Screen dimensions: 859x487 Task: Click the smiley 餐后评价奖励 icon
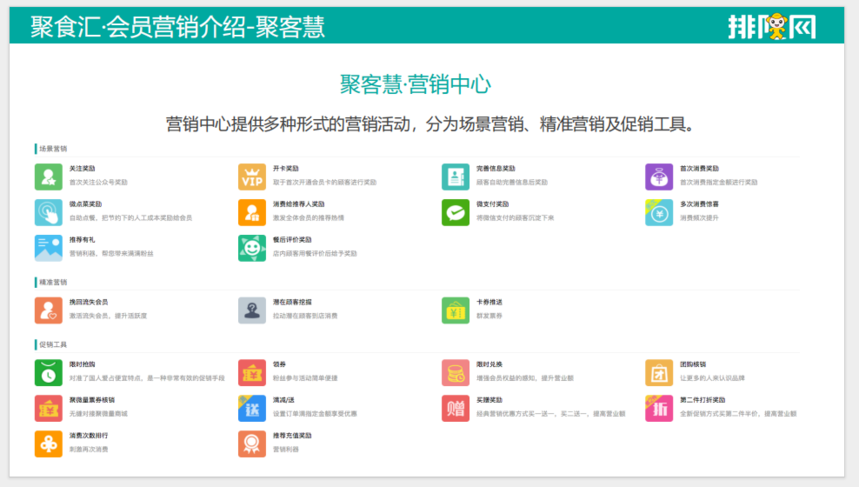251,248
